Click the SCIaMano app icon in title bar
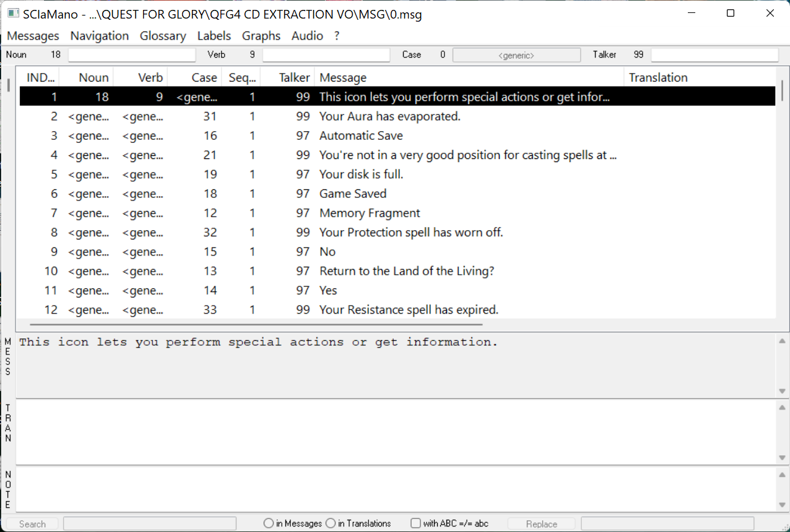The image size is (790, 532). [x=13, y=14]
